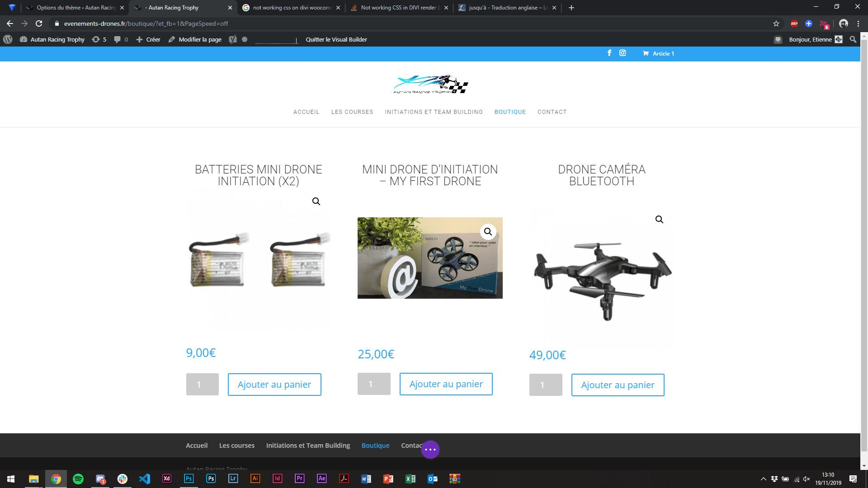Open the Créer new content menu
The height and width of the screenshot is (488, 868).
pos(148,39)
